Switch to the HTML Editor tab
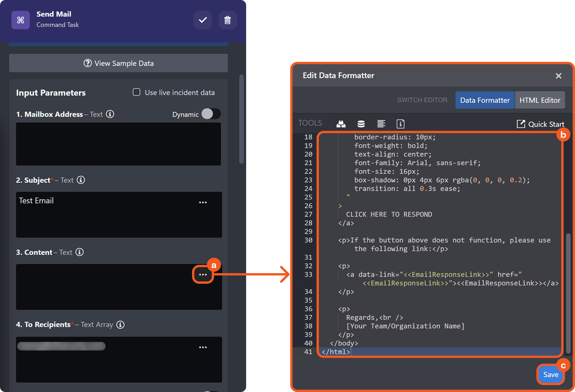Screen dimensions: 575x392 pyautogui.click(x=540, y=100)
